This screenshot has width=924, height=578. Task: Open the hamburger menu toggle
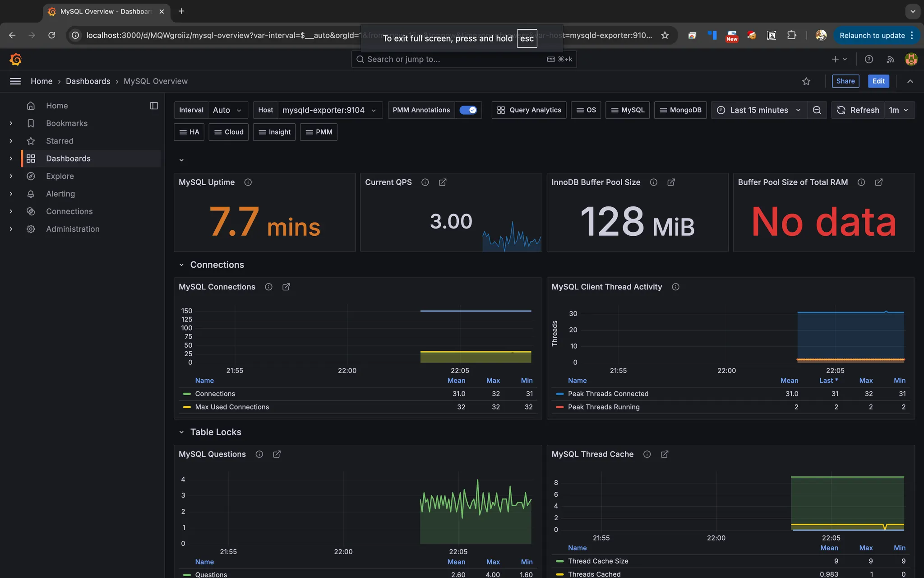[15, 81]
